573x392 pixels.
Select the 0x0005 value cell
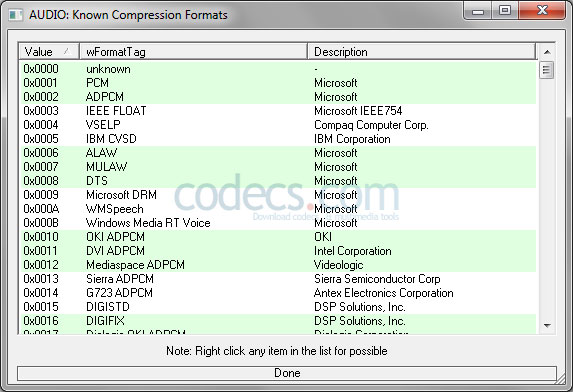click(x=41, y=139)
